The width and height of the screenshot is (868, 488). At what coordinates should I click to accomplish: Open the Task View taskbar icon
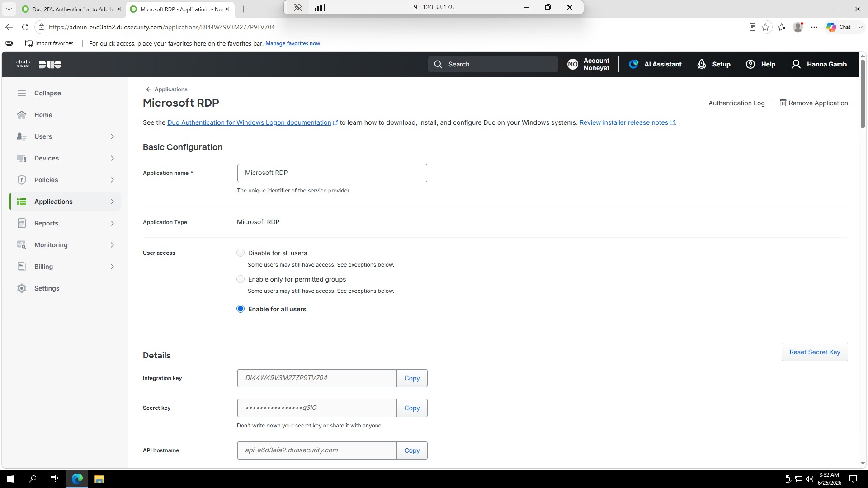tap(54, 479)
